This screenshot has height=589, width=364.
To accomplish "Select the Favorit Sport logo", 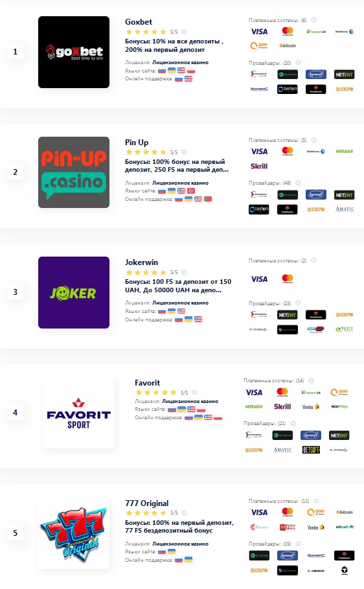I will 78,413.
